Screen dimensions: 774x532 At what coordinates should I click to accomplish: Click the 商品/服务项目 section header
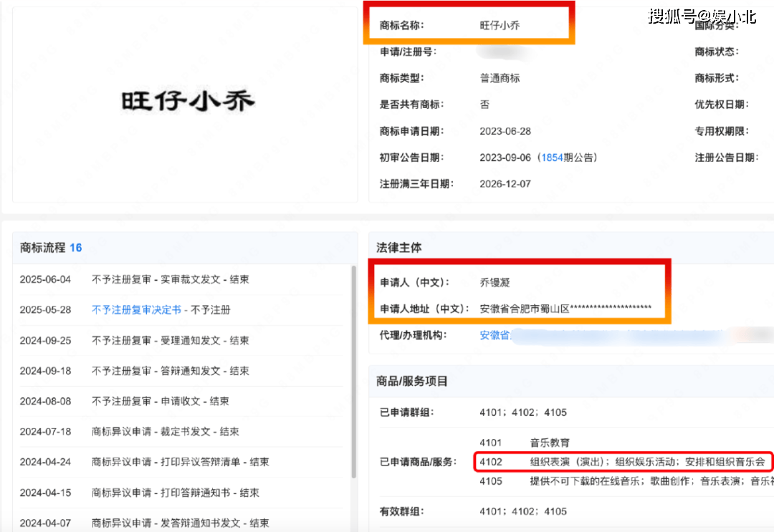(x=411, y=381)
